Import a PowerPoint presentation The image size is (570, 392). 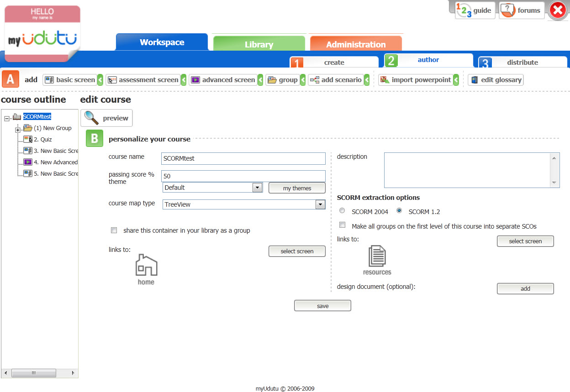point(418,79)
